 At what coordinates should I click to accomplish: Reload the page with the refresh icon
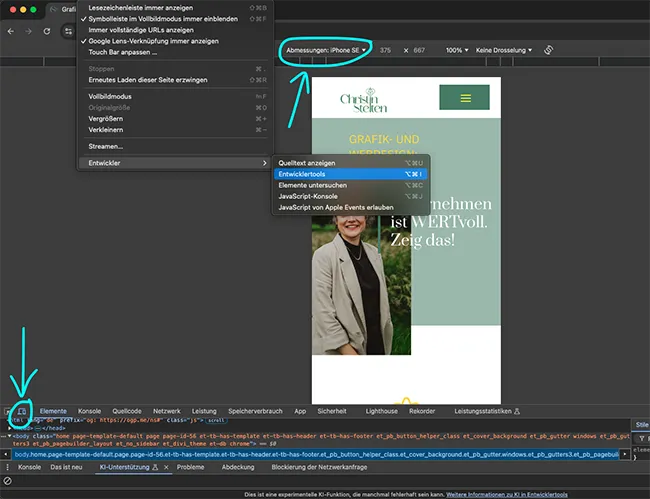(47, 31)
